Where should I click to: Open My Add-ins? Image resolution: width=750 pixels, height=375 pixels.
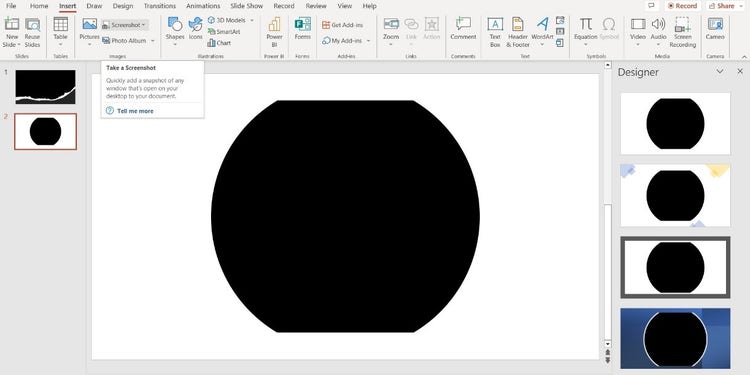[342, 41]
